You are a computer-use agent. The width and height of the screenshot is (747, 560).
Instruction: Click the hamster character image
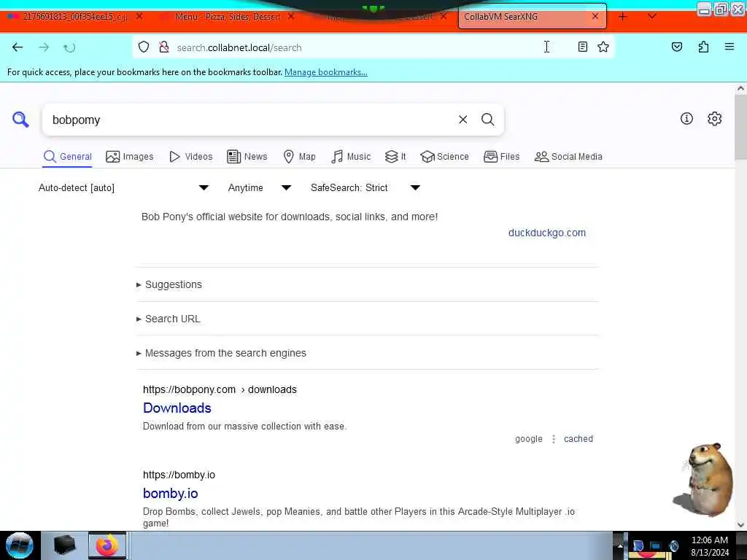coord(705,480)
